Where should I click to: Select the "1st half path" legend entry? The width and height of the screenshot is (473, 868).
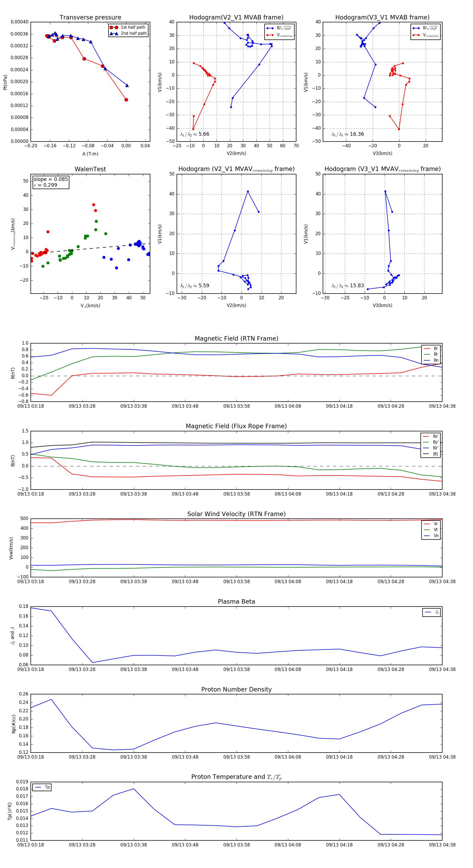pos(128,27)
